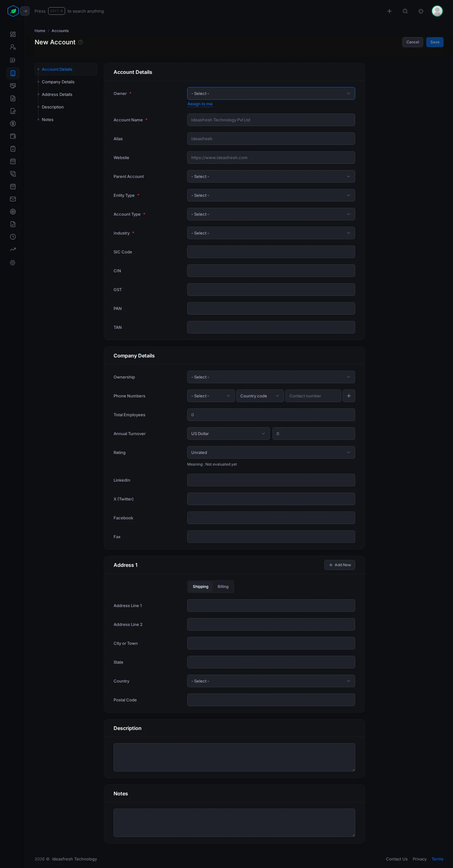Screen dimensions: 453x868
Task: Open the Industry dropdown
Action: click(271, 233)
